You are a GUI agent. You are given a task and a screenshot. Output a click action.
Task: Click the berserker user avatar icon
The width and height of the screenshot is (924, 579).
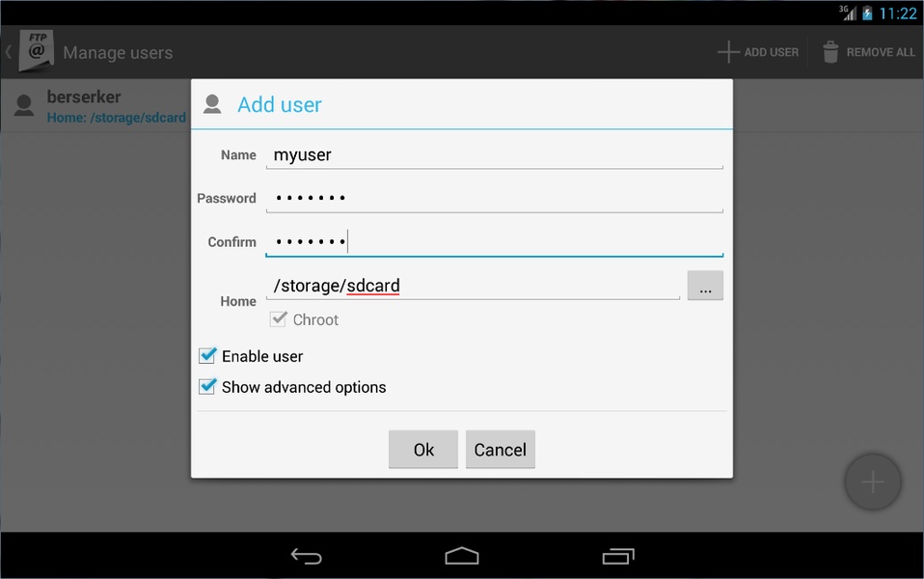click(x=24, y=105)
